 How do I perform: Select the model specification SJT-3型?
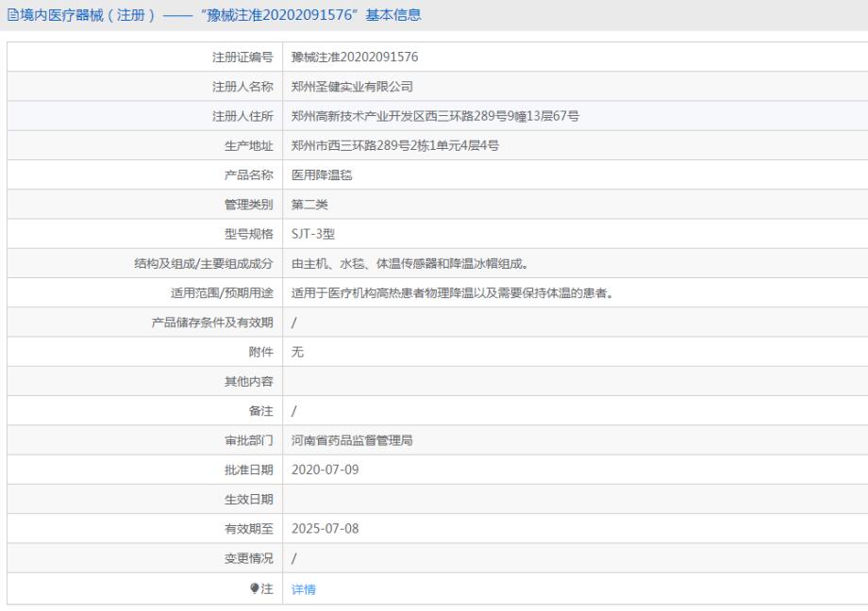314,234
